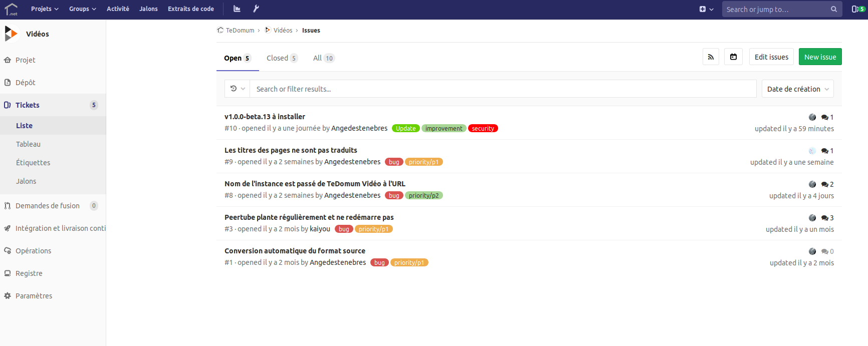
Task: Switch to the Closed issues tab
Action: coord(282,58)
